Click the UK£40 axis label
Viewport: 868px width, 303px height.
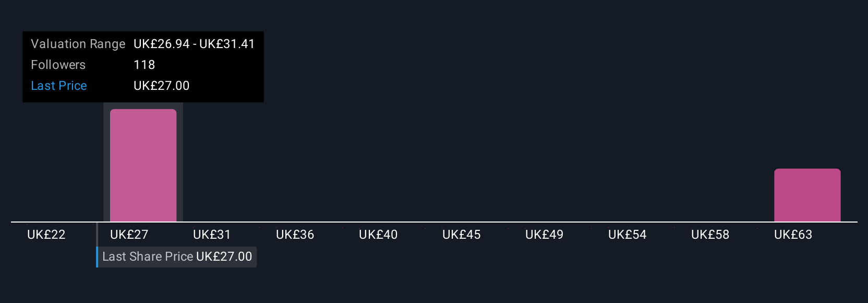(x=378, y=235)
